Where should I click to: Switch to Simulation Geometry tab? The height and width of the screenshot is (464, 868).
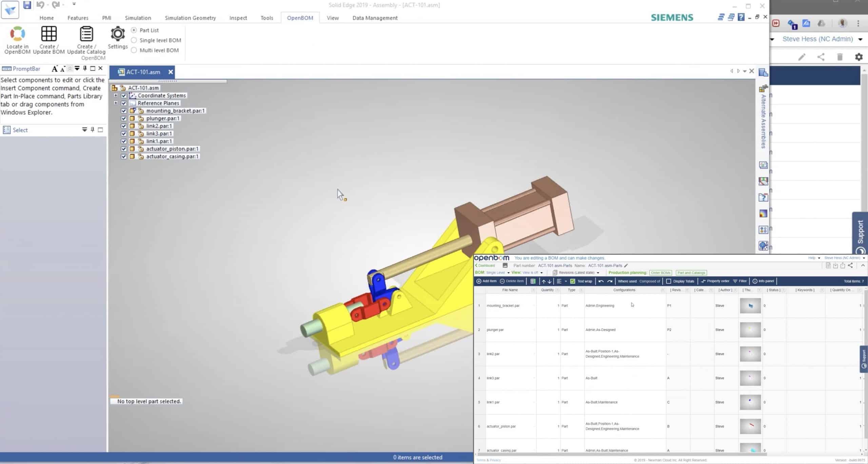click(x=190, y=18)
